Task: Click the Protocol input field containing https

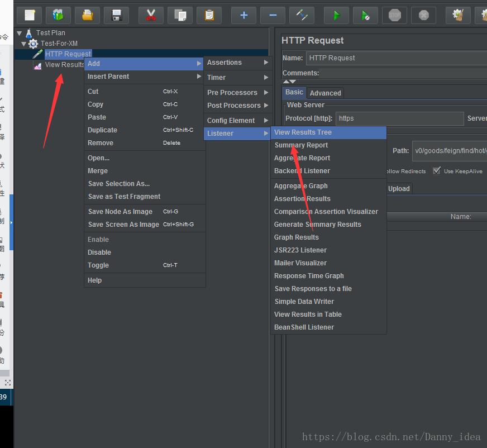Action: coord(400,118)
